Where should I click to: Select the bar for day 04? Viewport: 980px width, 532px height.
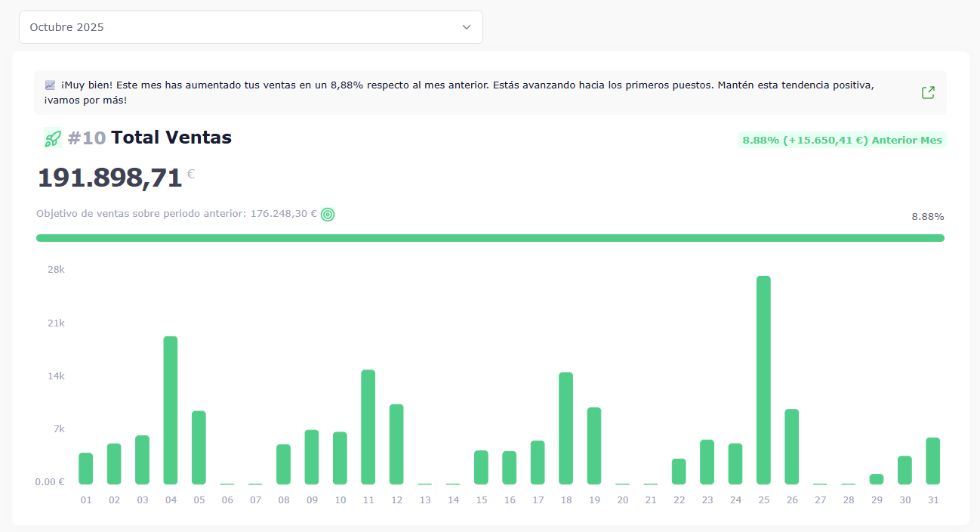pos(171,410)
